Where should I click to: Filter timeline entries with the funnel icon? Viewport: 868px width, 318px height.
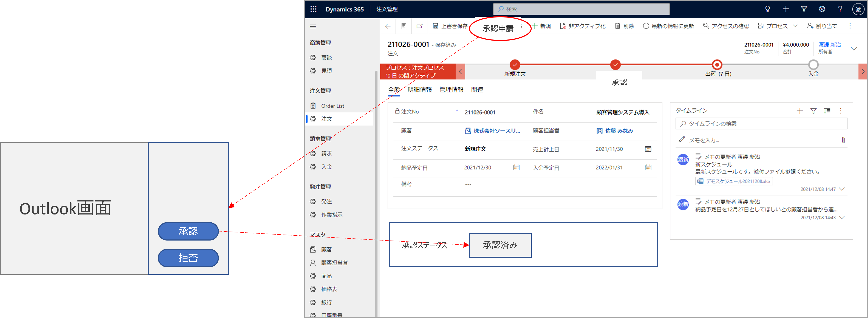[x=813, y=111]
